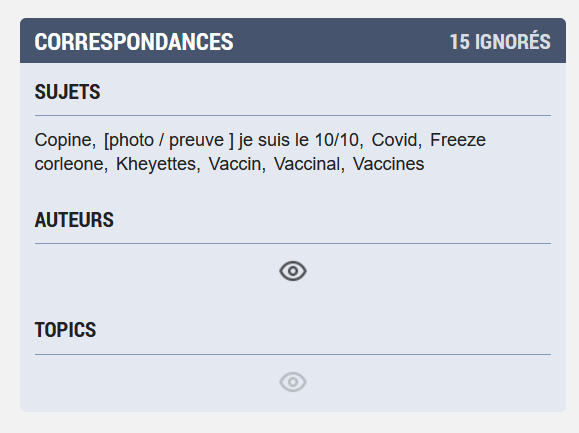Select the Vaccines subject
The width and height of the screenshot is (579, 433).
click(388, 164)
